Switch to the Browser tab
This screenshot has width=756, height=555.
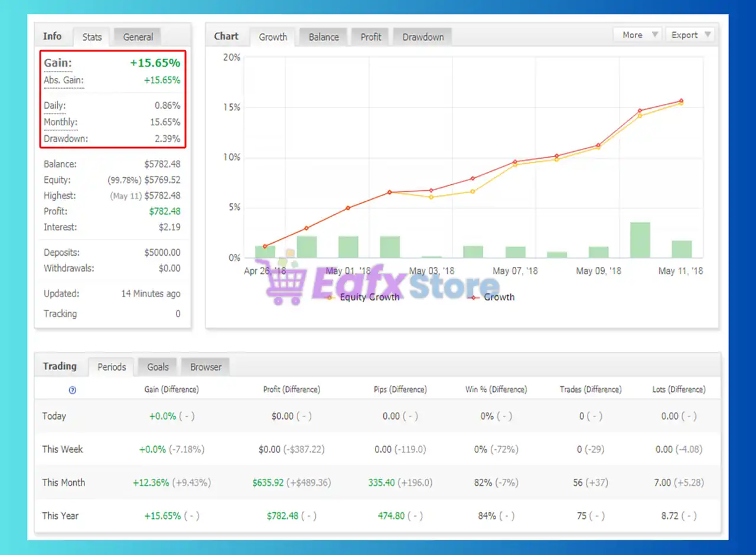206,367
